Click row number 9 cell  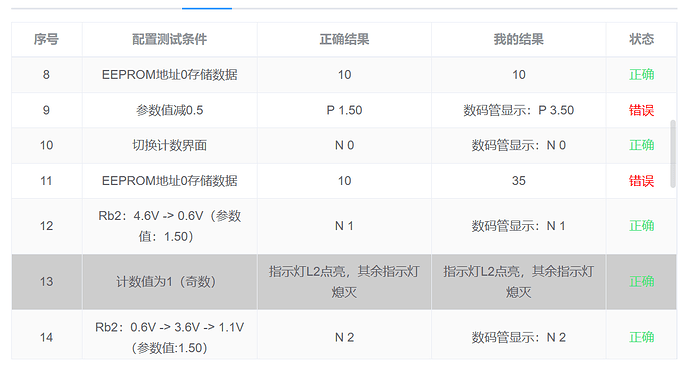tap(46, 110)
